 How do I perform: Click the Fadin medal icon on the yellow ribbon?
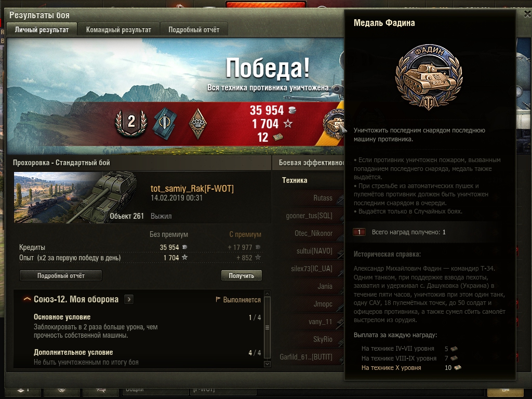(x=334, y=124)
